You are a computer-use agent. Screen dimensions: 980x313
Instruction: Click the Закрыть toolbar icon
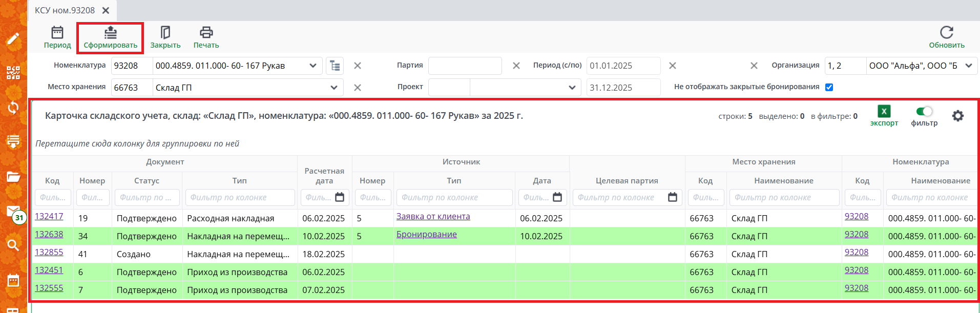coord(165,33)
